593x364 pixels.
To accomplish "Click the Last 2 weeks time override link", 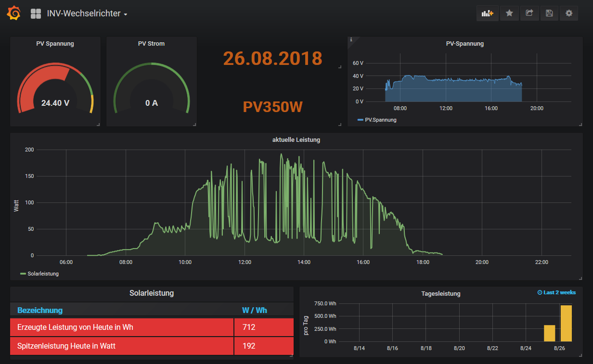I will pyautogui.click(x=556, y=292).
